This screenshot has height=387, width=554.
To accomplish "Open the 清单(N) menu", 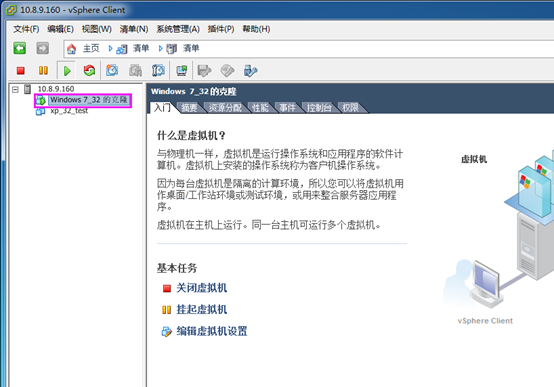I will [134, 29].
